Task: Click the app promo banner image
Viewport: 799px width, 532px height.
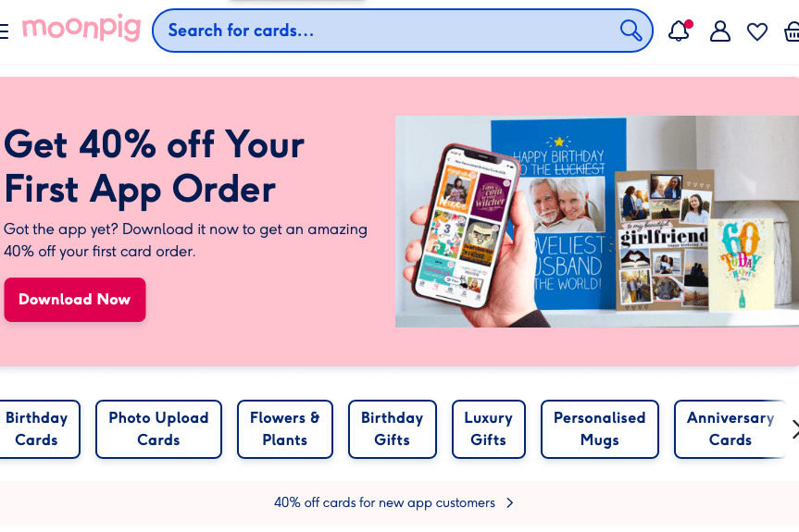Action: tap(597, 221)
